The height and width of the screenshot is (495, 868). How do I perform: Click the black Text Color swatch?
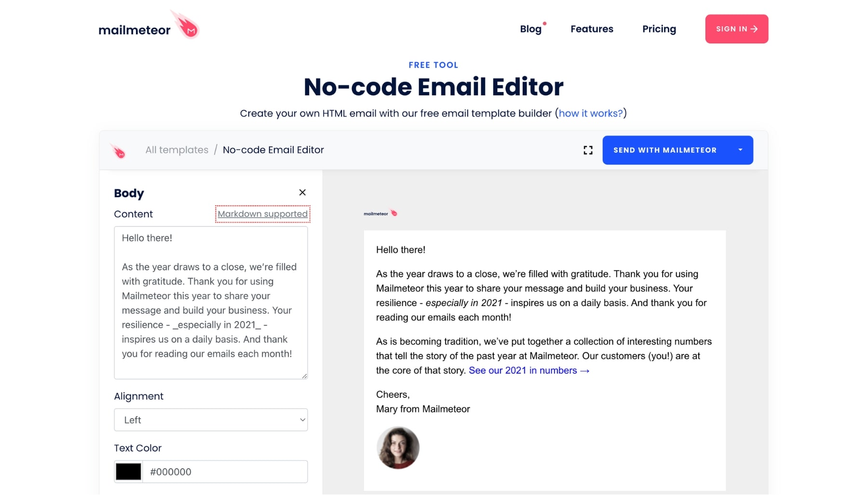128,472
